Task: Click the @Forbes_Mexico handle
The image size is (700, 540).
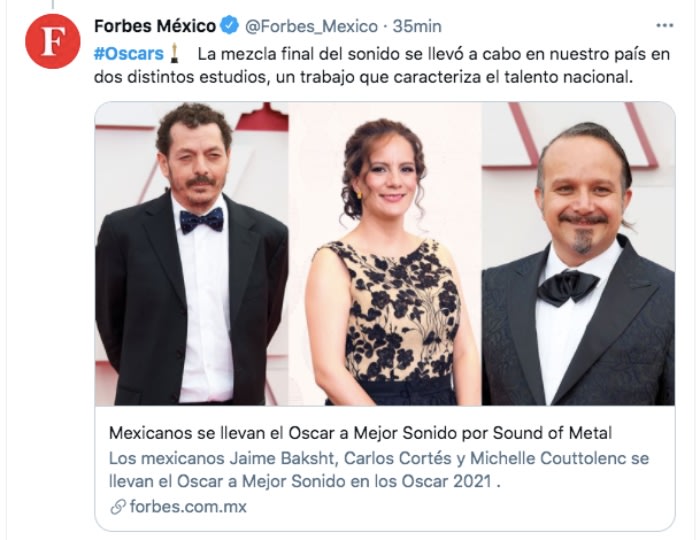Action: point(310,26)
